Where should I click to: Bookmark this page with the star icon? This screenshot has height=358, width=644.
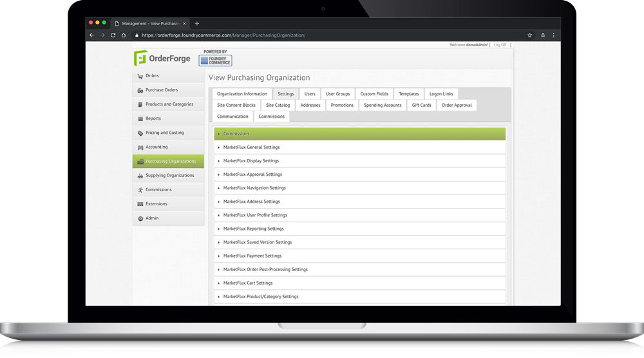[x=530, y=35]
